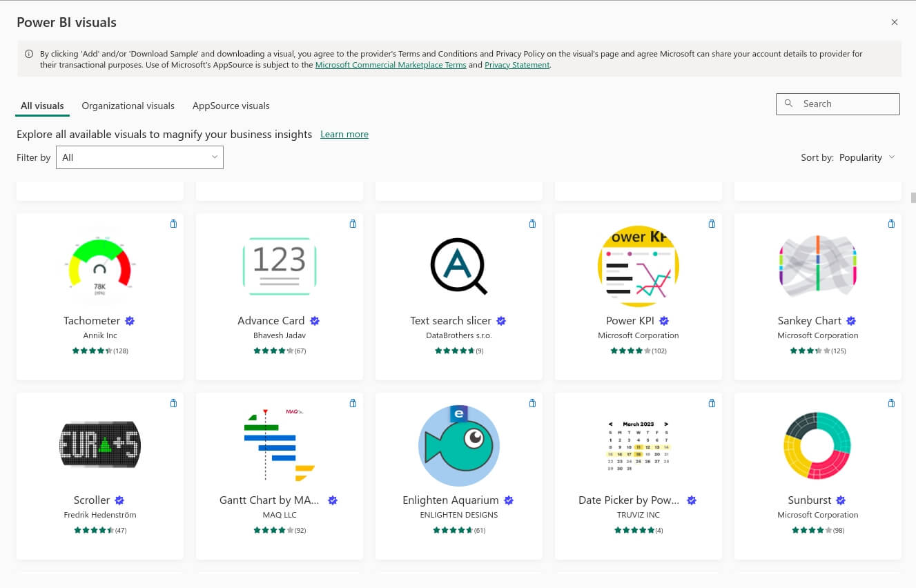This screenshot has height=588, width=916.
Task: Switch to the All visuals tab
Action: (42, 106)
